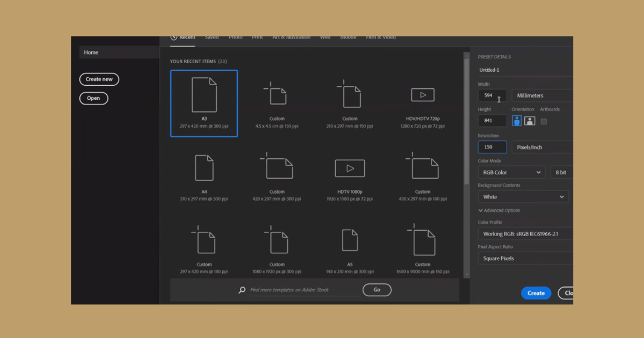
Task: Click the Width field showing 594
Action: pos(492,95)
